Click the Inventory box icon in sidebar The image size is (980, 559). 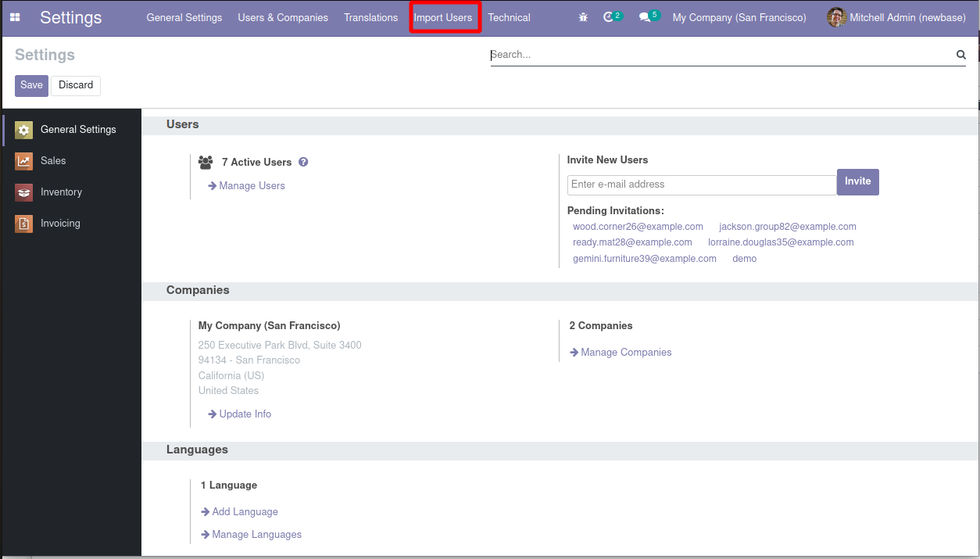click(x=23, y=192)
